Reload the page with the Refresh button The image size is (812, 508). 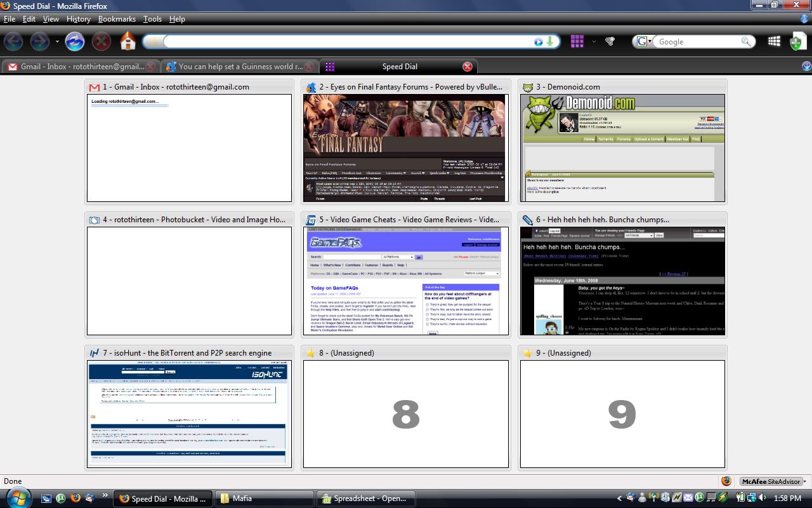pyautogui.click(x=75, y=42)
